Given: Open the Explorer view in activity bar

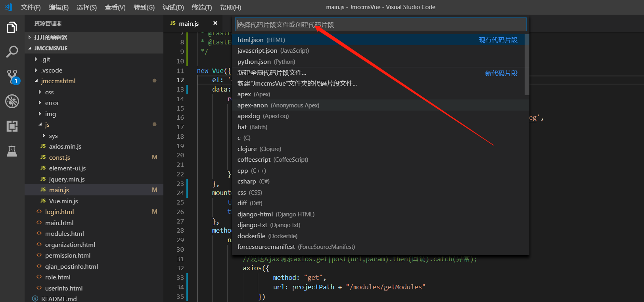Looking at the screenshot, I should (12, 27).
